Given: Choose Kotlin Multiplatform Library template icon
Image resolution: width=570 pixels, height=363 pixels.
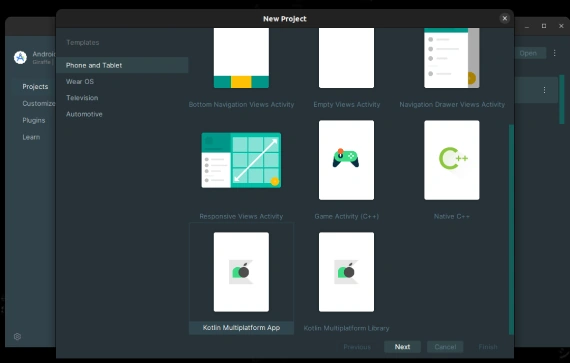Looking at the screenshot, I should pos(346,272).
